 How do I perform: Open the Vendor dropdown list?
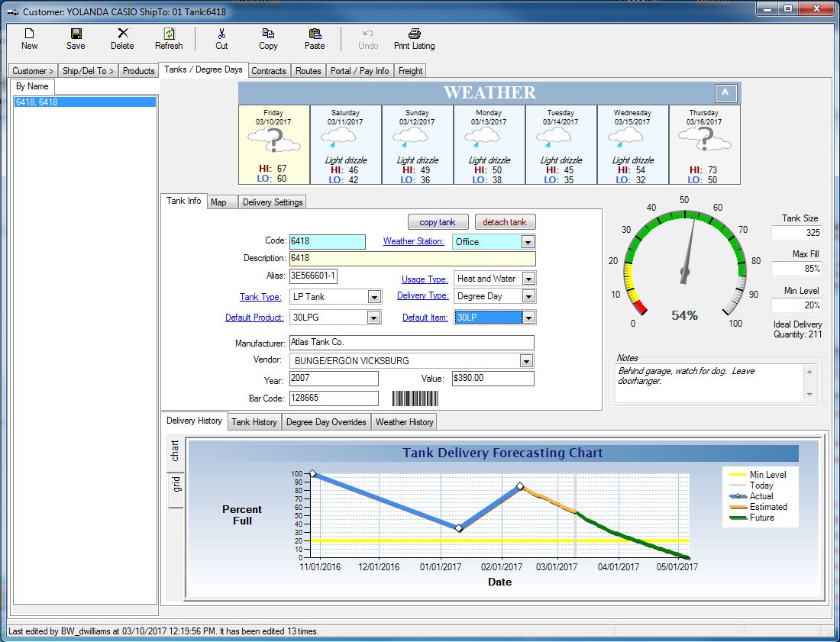tap(526, 361)
